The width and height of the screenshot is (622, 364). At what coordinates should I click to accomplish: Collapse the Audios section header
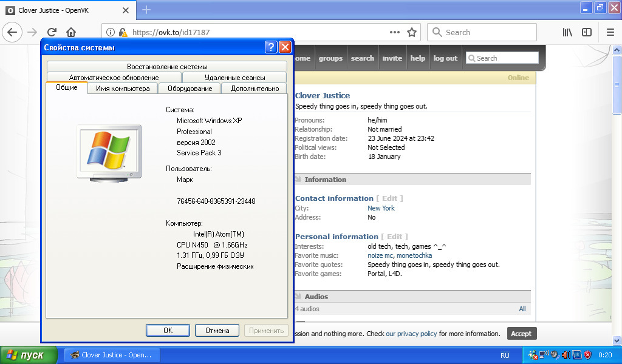coord(316,297)
